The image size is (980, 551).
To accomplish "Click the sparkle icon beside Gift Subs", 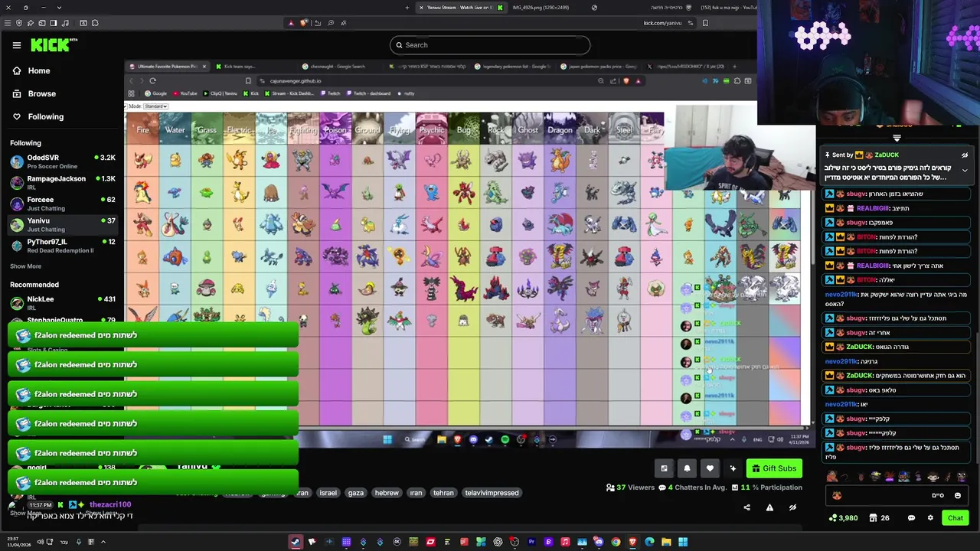I will coord(733,468).
